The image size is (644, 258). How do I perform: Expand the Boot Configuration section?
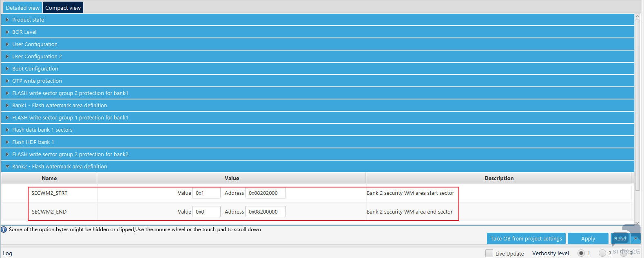317,68
